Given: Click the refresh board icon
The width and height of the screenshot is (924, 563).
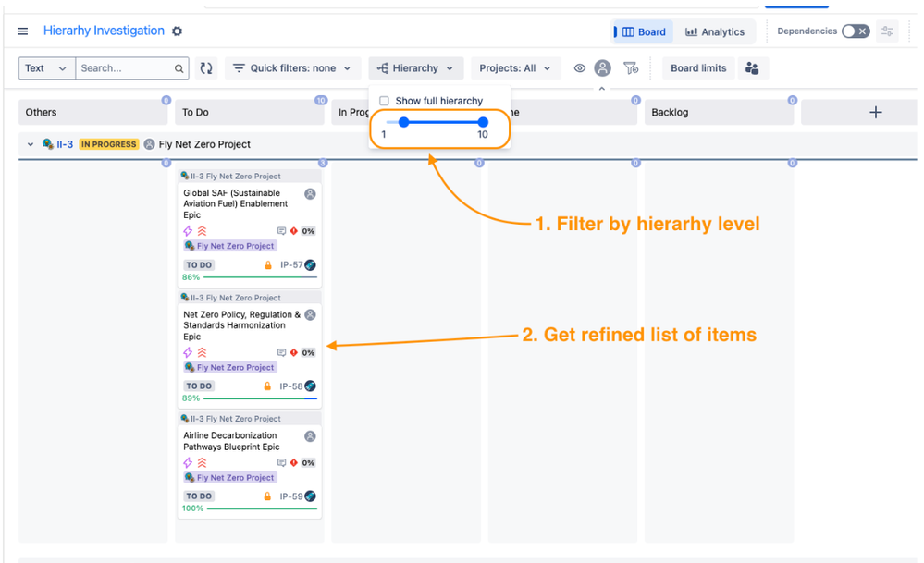Looking at the screenshot, I should pyautogui.click(x=205, y=68).
